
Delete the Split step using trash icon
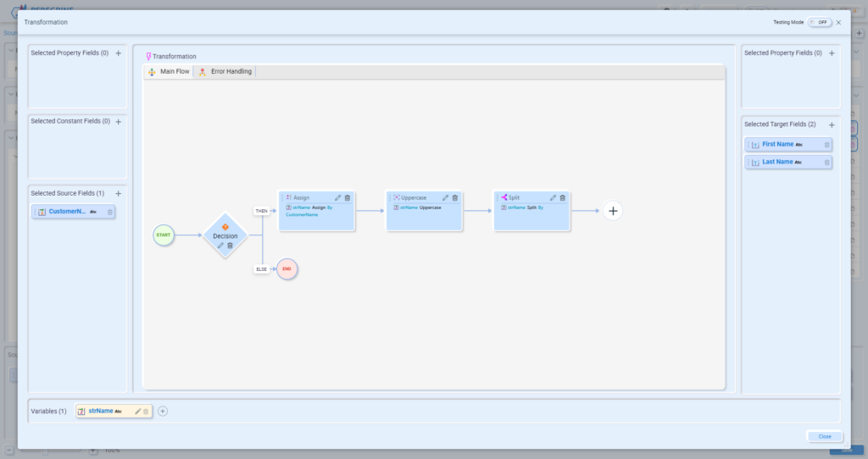562,197
